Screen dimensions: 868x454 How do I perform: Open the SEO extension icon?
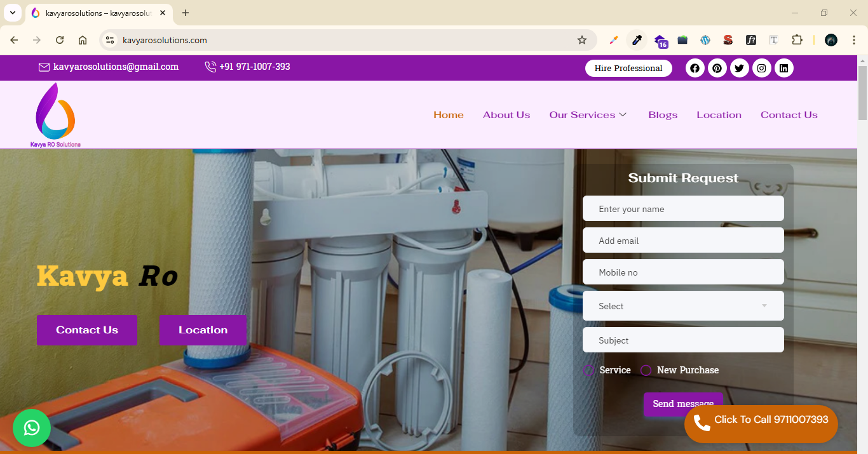(728, 40)
